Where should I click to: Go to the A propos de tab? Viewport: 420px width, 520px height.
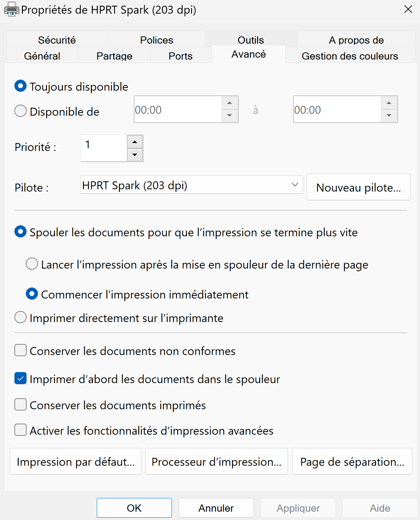pos(356,40)
